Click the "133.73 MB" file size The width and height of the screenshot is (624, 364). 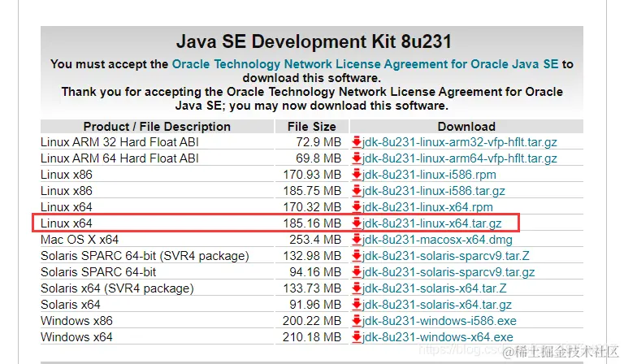tap(312, 288)
